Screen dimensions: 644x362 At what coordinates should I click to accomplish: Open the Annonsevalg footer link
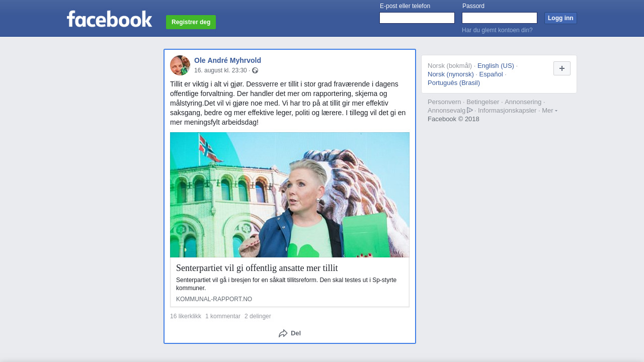(446, 111)
